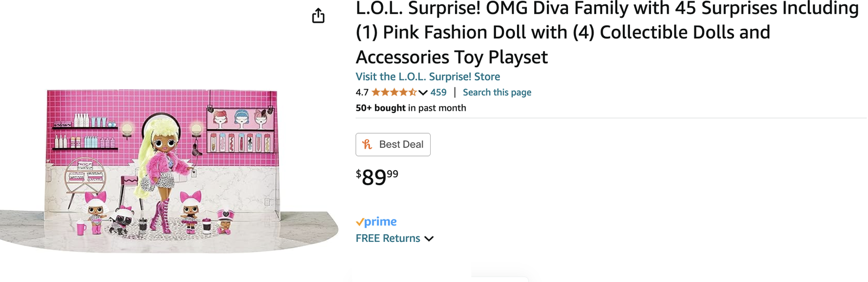This screenshot has width=868, height=282.
Task: Click the 4.7 rating number
Action: (362, 92)
